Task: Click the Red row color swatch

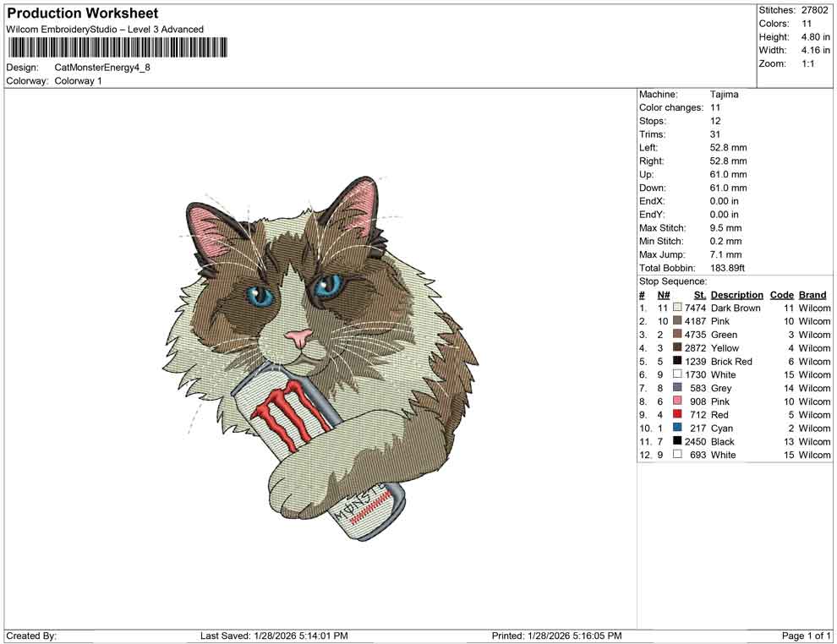Action: tap(677, 414)
